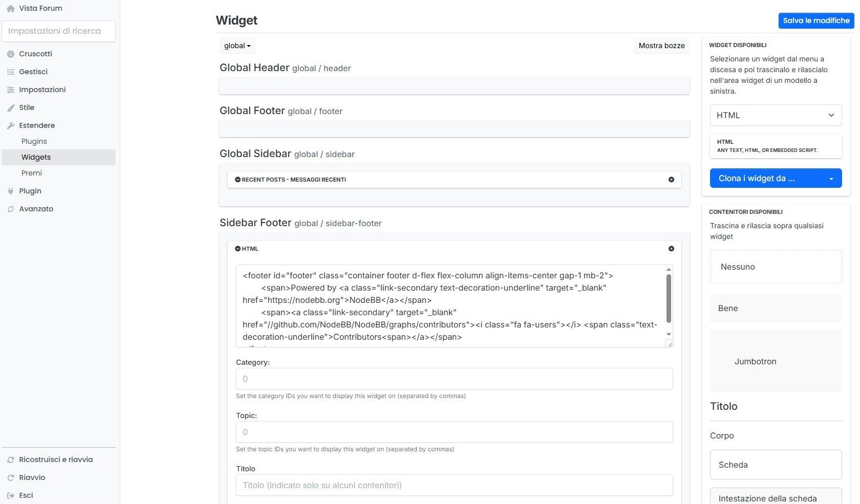Image resolution: width=860 pixels, height=504 pixels.
Task: Open the Clona i widget da dropdown
Action: (x=776, y=178)
